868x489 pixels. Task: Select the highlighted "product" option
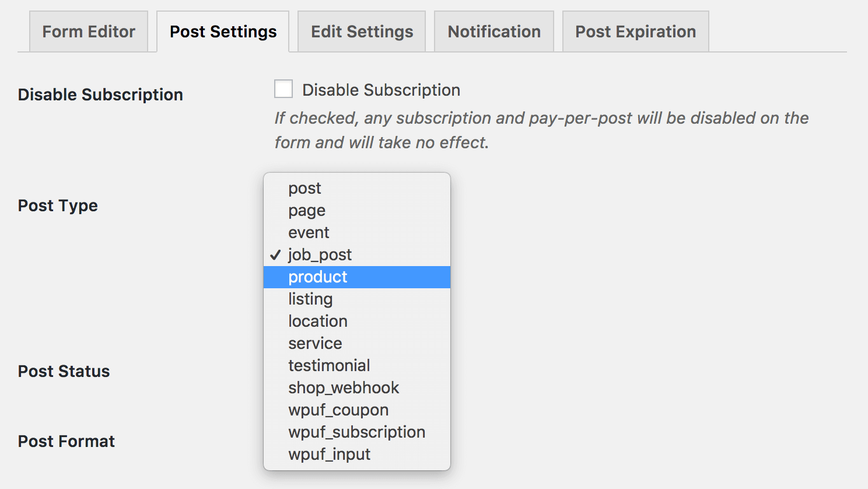point(318,277)
